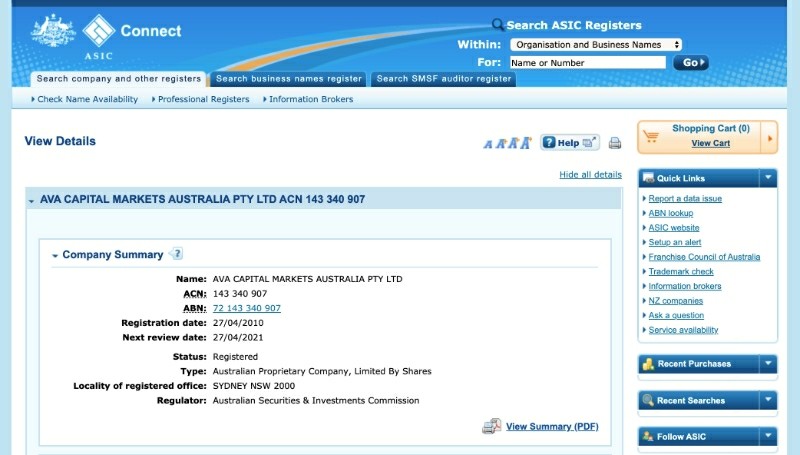Click the Hide all details link

pyautogui.click(x=590, y=174)
